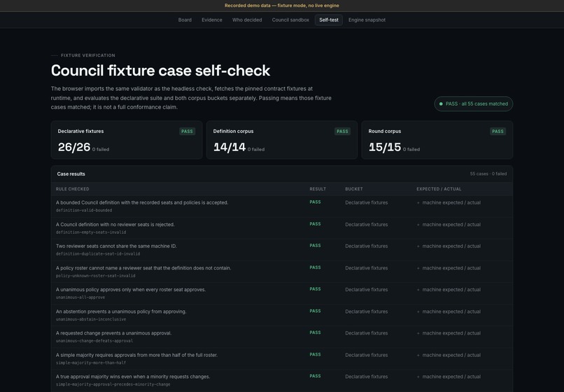
Task: Expand expected/actual for unanimous-change-defeats-approval row
Action: 449,333
